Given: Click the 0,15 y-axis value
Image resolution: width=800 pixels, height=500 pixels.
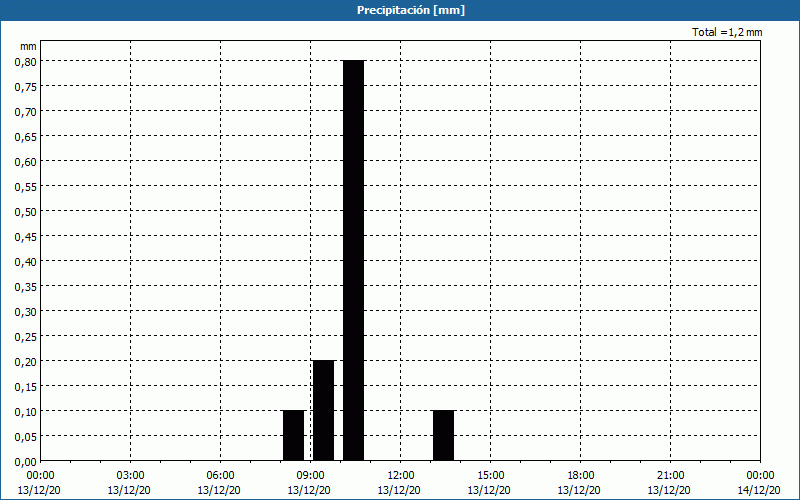Looking at the screenshot, I should pos(26,387).
